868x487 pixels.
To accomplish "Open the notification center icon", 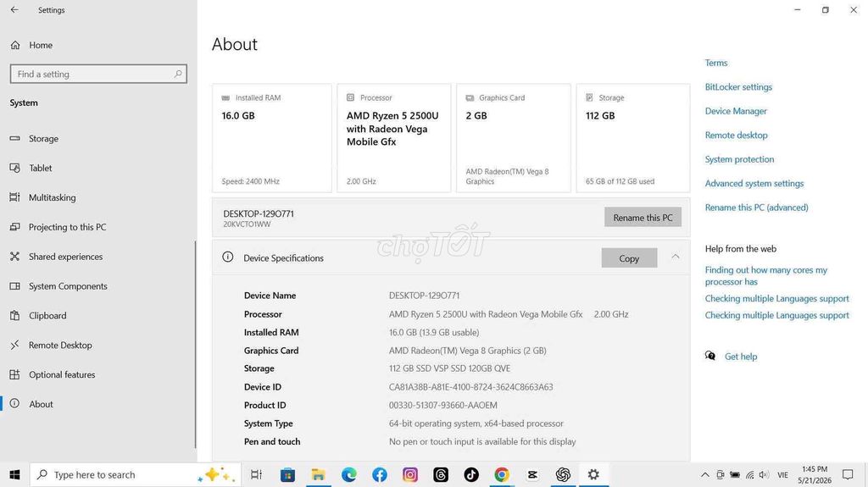I will pyautogui.click(x=848, y=475).
